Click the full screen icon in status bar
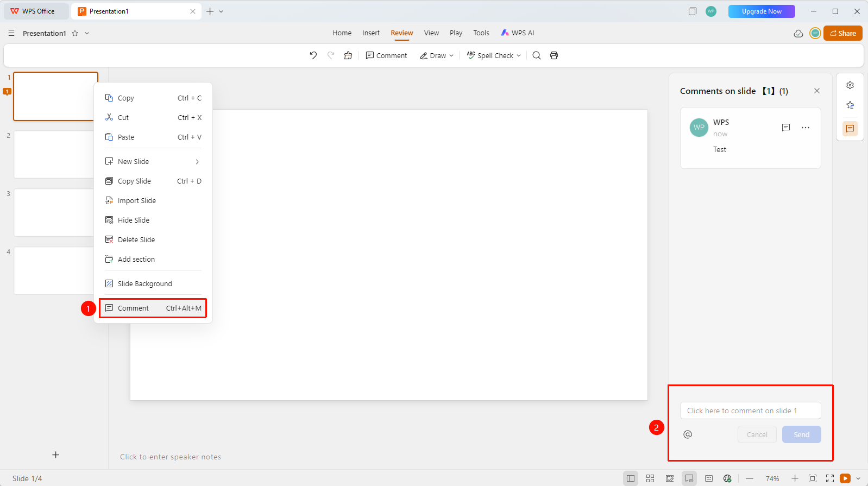Image resolution: width=868 pixels, height=486 pixels. (x=830, y=478)
